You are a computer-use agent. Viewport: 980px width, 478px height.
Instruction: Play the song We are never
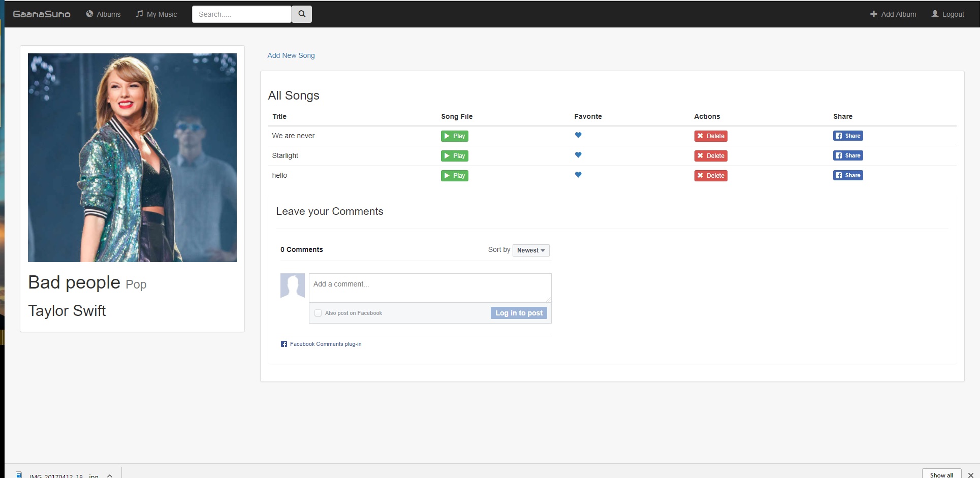(x=455, y=136)
